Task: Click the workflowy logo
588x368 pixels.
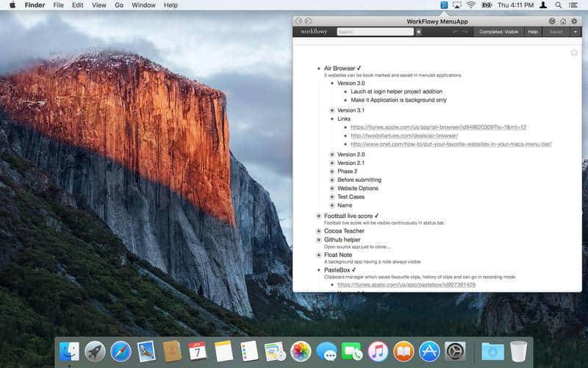Action: [x=314, y=32]
